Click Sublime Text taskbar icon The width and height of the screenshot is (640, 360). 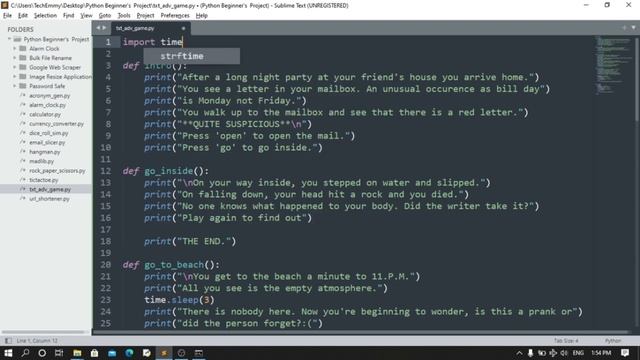[x=164, y=353]
